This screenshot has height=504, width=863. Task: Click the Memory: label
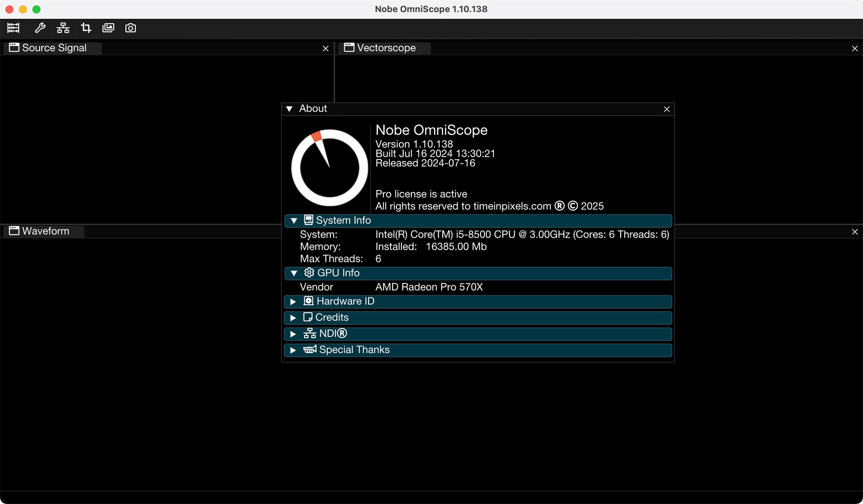[x=320, y=247]
